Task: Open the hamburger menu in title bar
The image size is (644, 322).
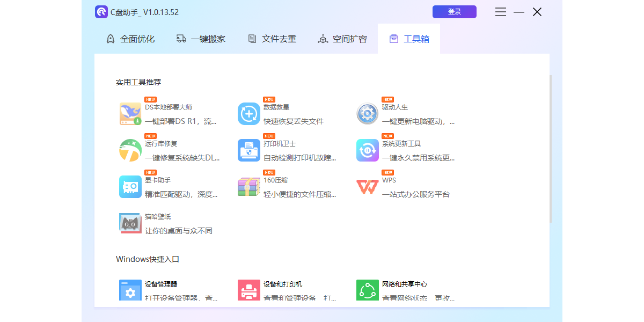Action: click(x=500, y=12)
